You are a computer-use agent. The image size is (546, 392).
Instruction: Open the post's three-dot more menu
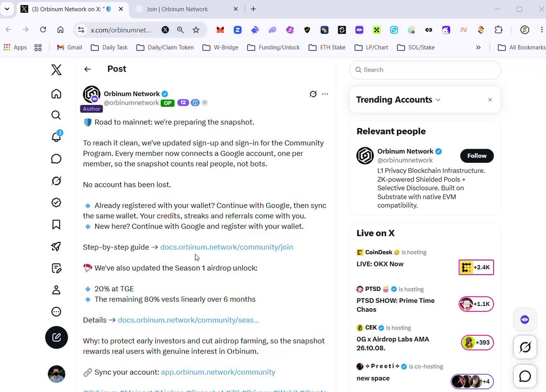[325, 94]
